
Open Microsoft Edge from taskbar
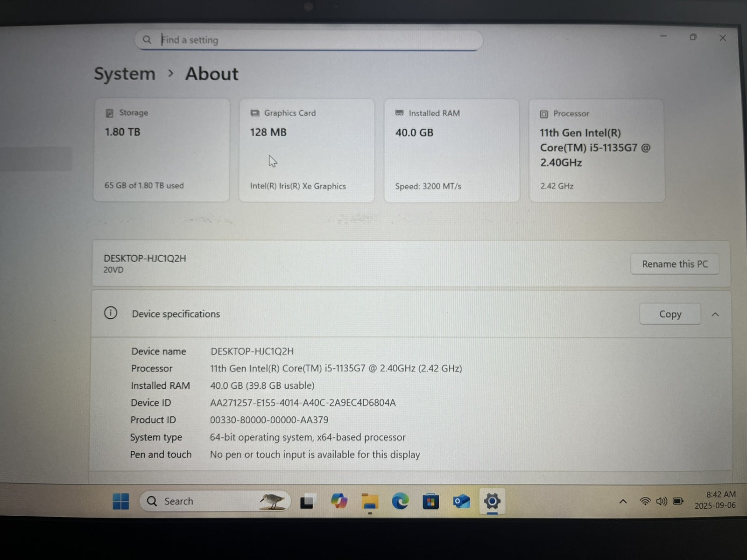pyautogui.click(x=400, y=501)
